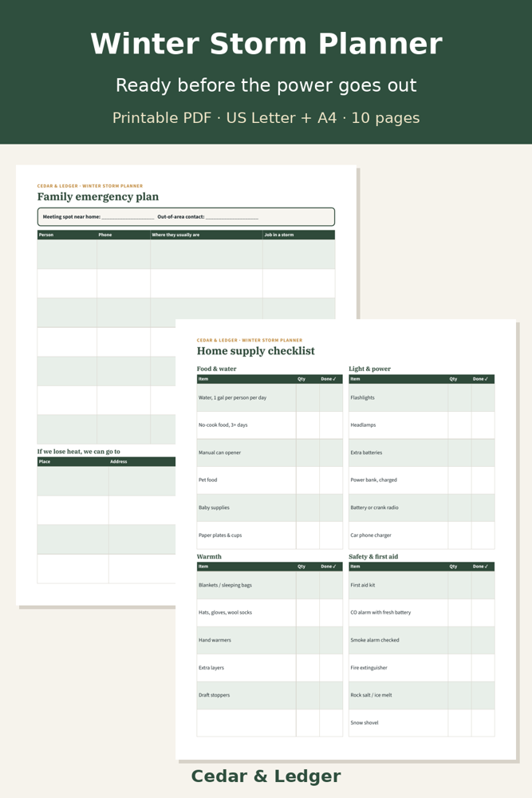The height and width of the screenshot is (798, 532).
Task: Check the Done box for Manual can opener
Action: coord(331,452)
